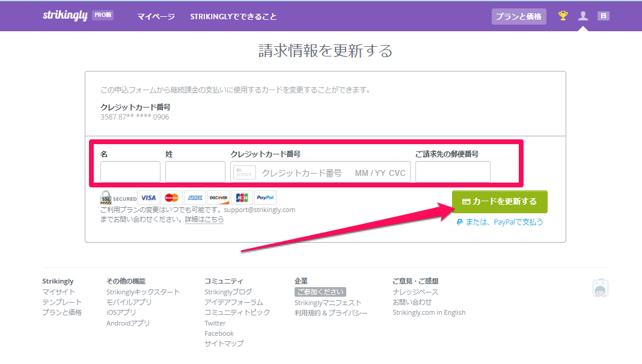Click the language switch icon in header
642x364 pixels.
[x=603, y=16]
